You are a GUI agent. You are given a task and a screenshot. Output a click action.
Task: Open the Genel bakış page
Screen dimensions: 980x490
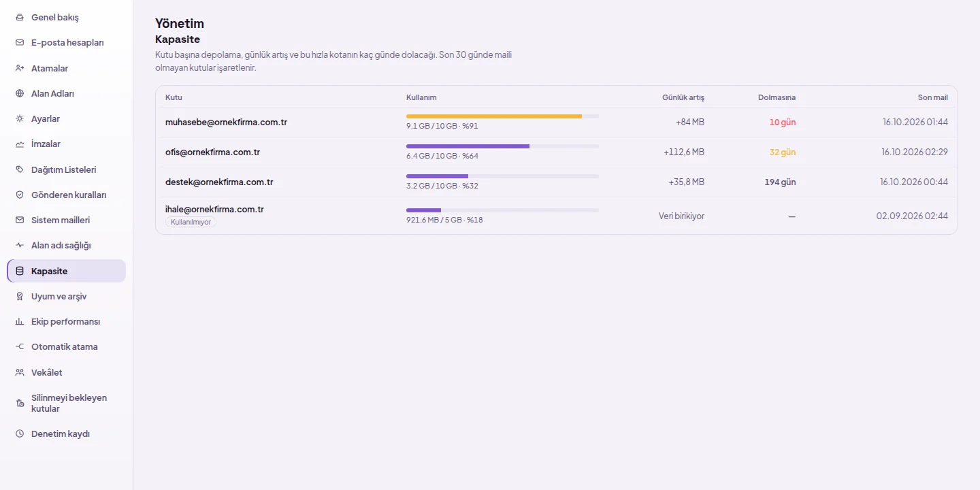coord(67,17)
